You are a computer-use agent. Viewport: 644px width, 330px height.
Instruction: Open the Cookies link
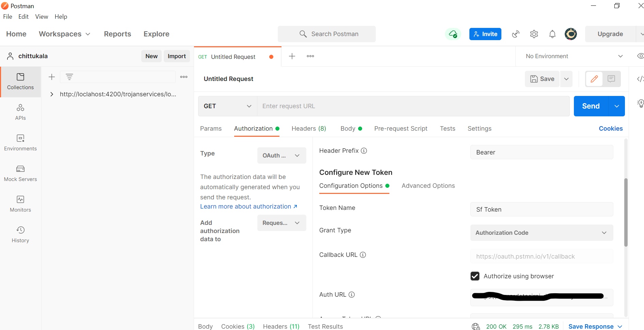[x=611, y=129]
